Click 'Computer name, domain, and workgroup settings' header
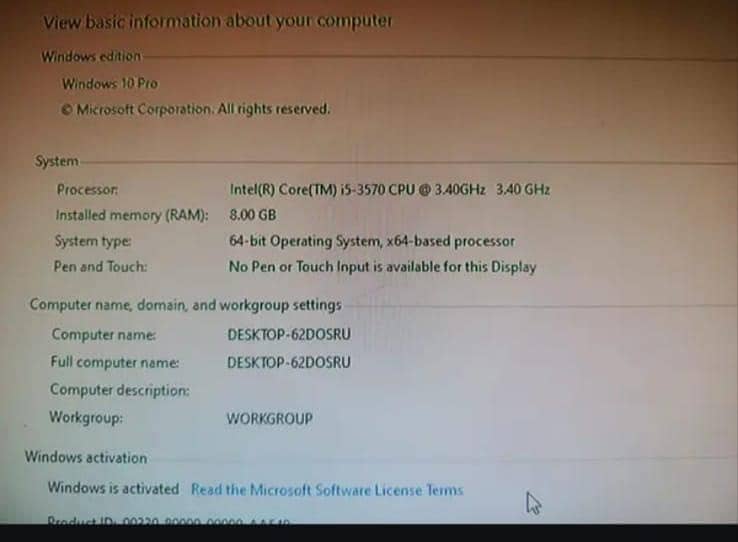Viewport: 738px width, 542px height. 185,305
